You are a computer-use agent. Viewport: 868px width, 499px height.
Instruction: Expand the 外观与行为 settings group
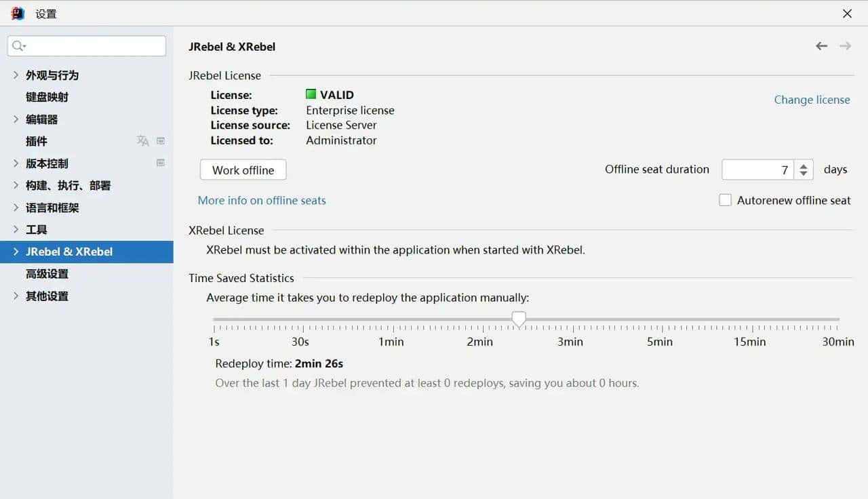[16, 75]
